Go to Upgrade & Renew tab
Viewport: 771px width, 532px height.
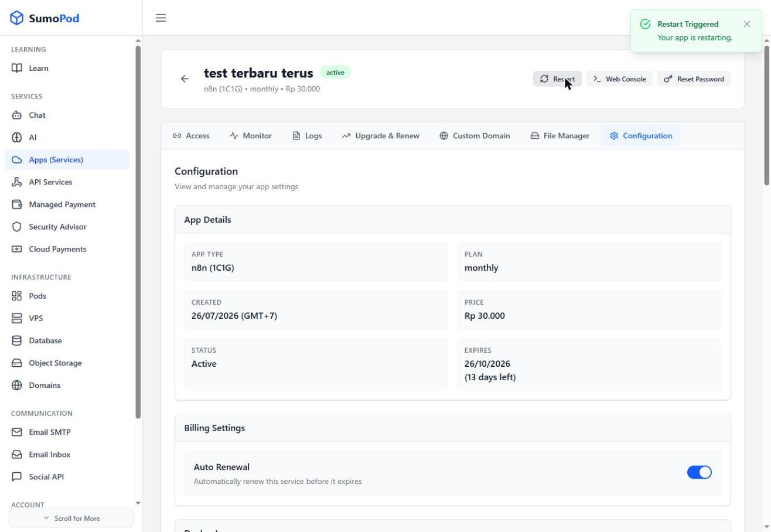coord(380,135)
